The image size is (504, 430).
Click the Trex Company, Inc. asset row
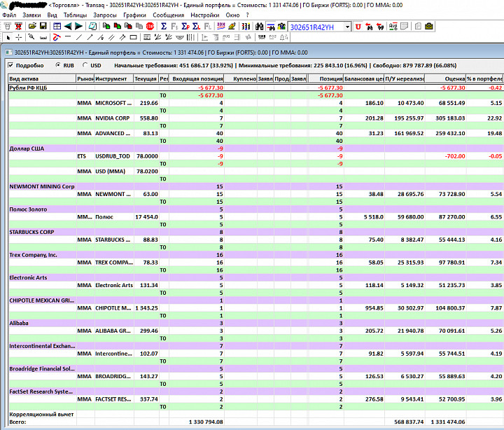pos(256,255)
